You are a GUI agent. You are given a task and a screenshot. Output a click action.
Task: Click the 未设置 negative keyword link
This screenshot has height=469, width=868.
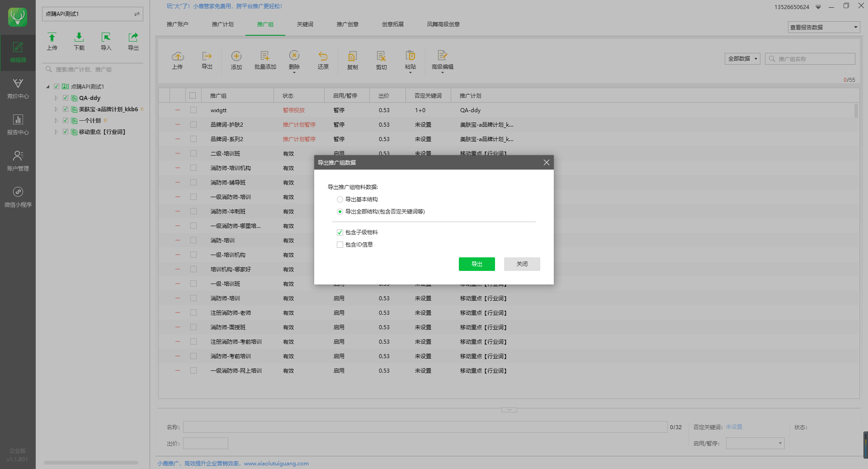734,427
